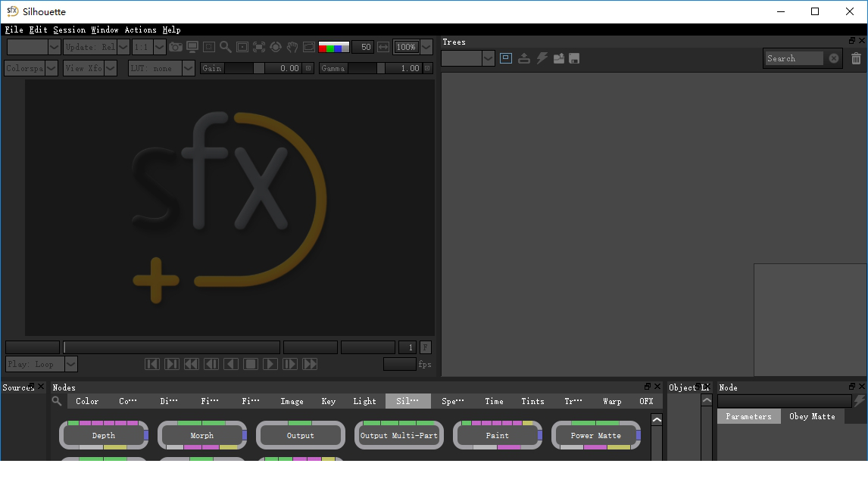The width and height of the screenshot is (868, 479).
Task: Click the overlay shape icon next to hand tool
Action: point(309,47)
